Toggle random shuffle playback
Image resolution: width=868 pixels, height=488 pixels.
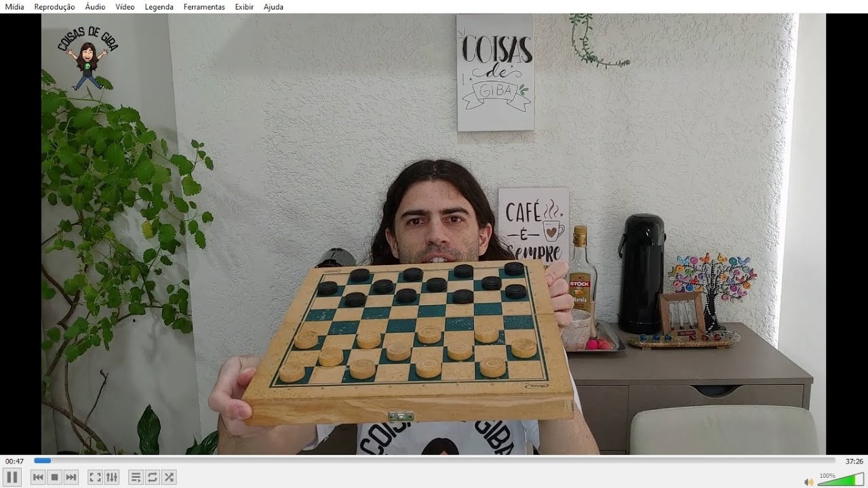pyautogui.click(x=169, y=477)
